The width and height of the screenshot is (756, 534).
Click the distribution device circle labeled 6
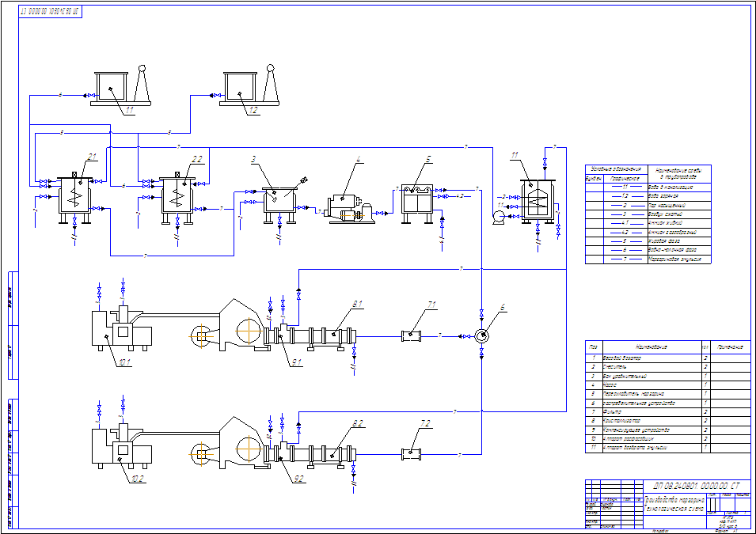481,336
